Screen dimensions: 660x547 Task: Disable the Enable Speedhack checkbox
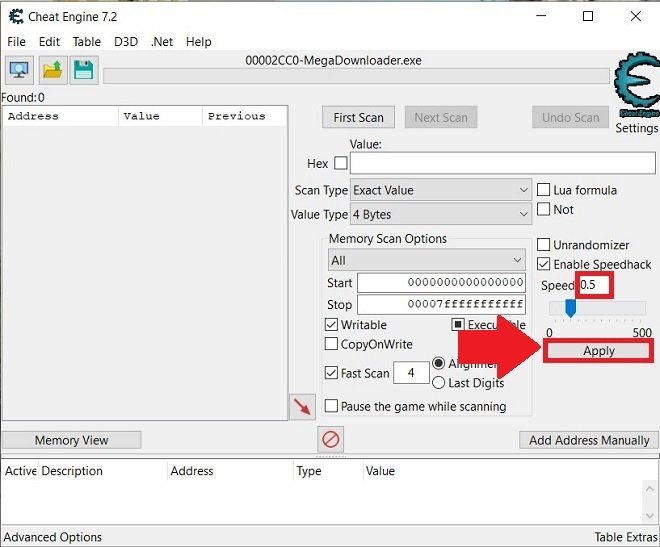point(543,264)
